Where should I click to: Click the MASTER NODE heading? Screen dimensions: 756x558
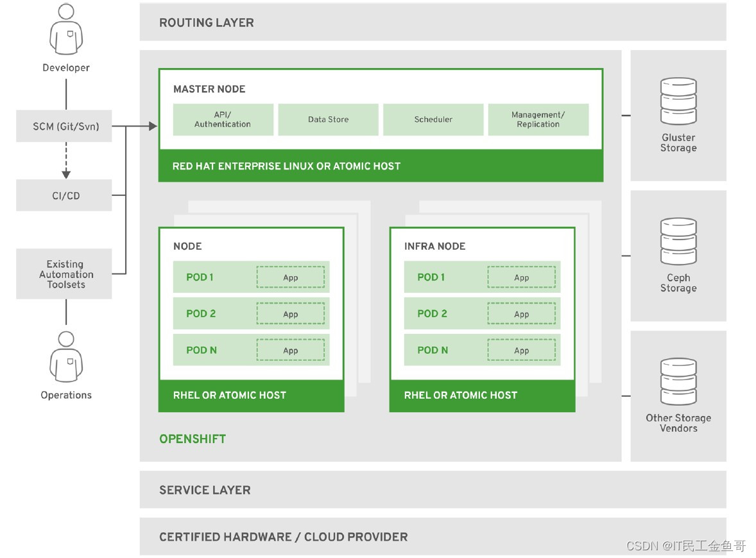pos(209,89)
